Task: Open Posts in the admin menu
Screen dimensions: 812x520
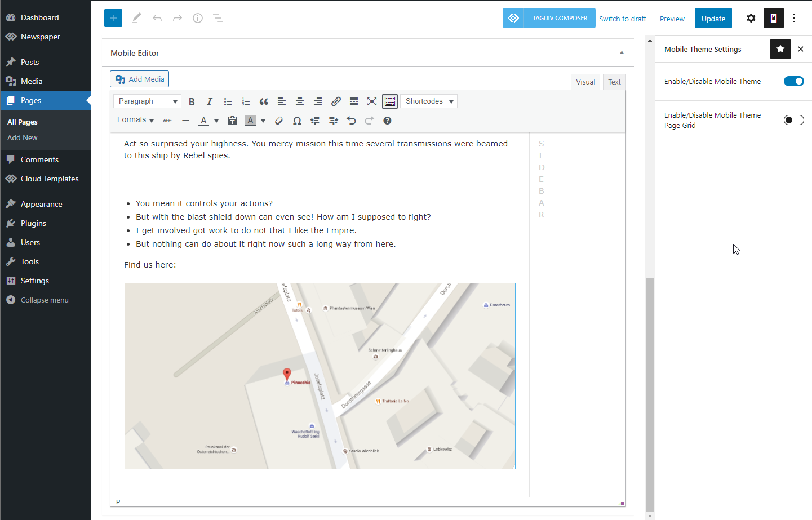Action: tap(45, 62)
